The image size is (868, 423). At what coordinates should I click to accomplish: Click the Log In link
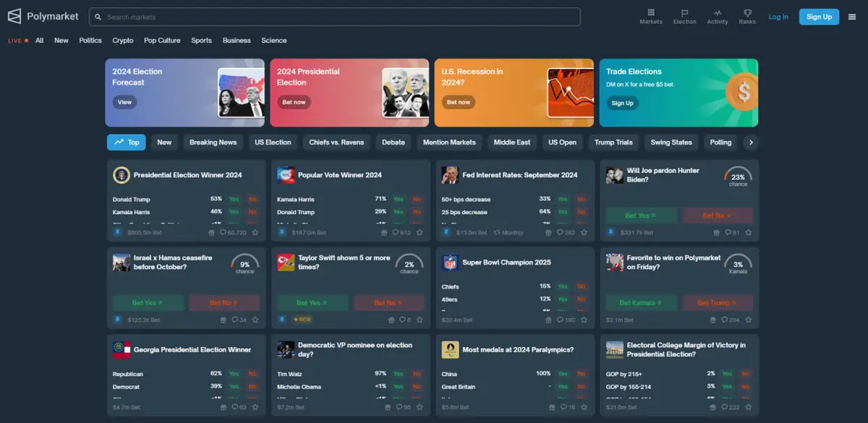(x=778, y=17)
